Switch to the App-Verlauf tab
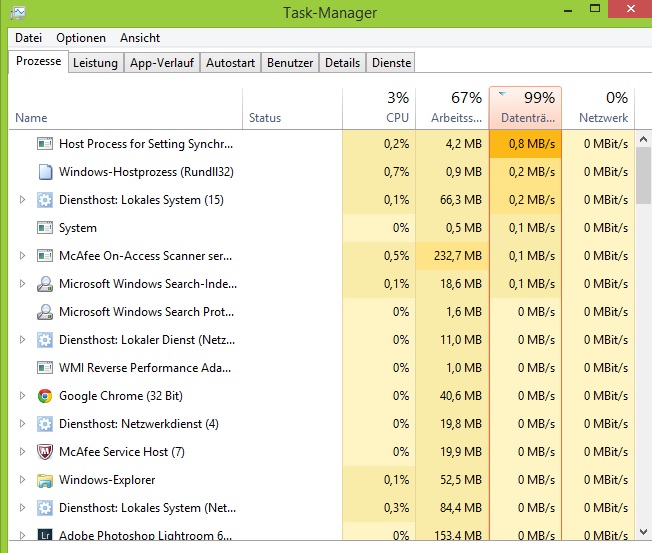The image size is (652, 553). coord(162,63)
